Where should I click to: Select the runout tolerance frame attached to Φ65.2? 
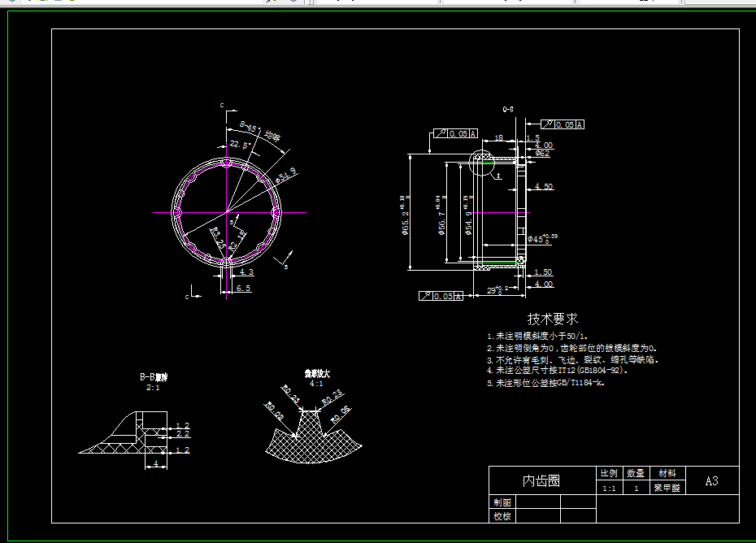455,133
